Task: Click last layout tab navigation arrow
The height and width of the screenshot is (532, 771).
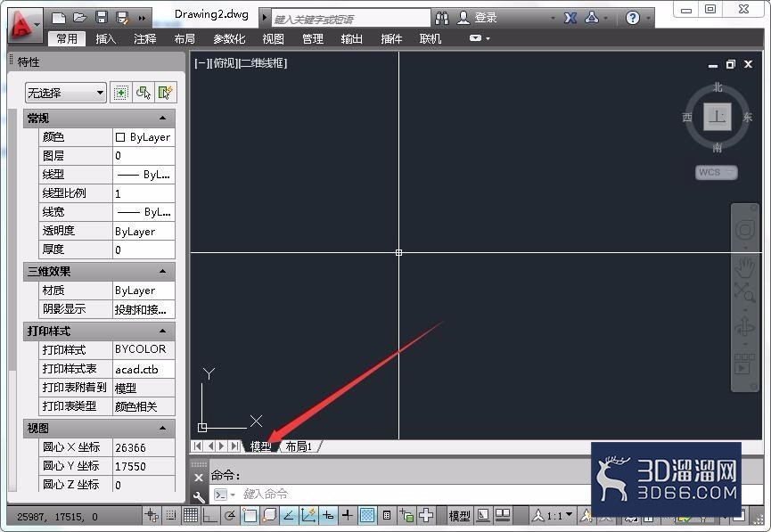Action: click(x=234, y=446)
